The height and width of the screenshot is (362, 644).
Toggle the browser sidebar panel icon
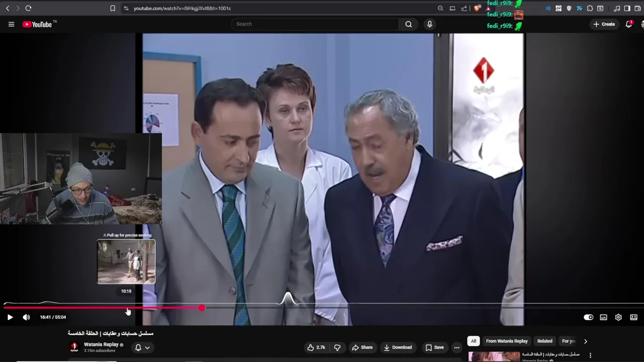click(627, 8)
